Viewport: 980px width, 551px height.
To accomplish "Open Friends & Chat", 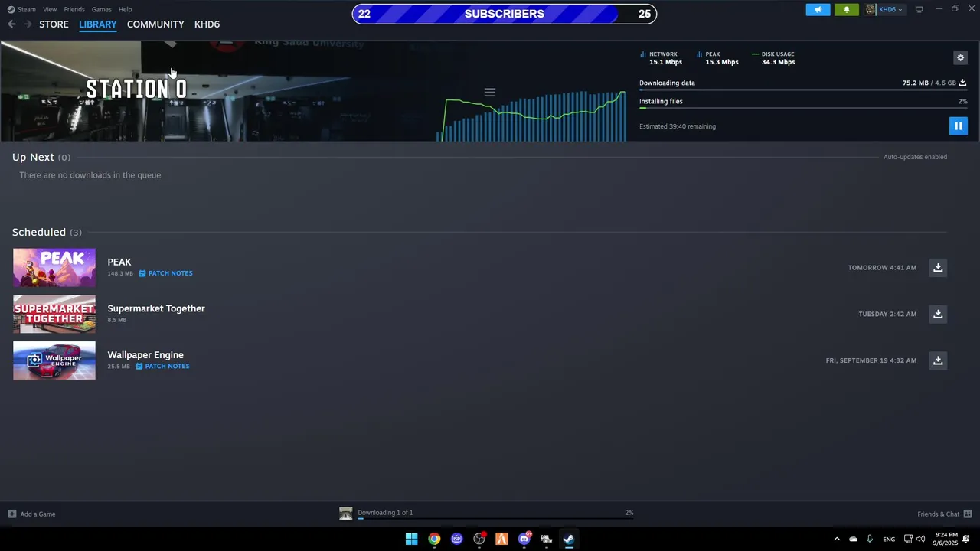I will (x=944, y=514).
